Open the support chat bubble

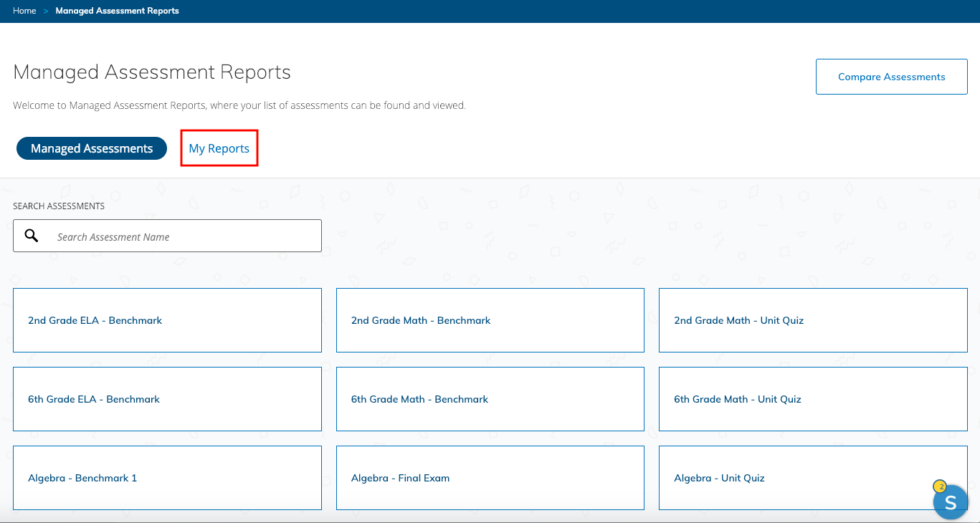point(951,502)
